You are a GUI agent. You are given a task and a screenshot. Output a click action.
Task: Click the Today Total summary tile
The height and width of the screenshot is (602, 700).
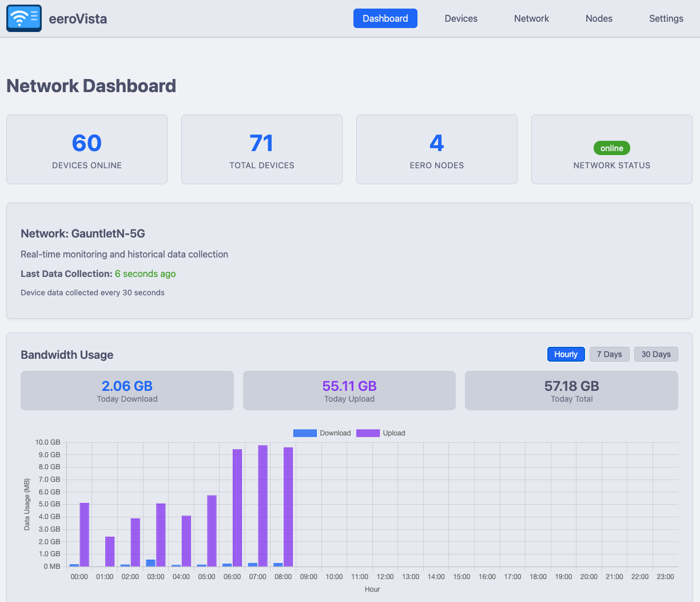point(571,391)
